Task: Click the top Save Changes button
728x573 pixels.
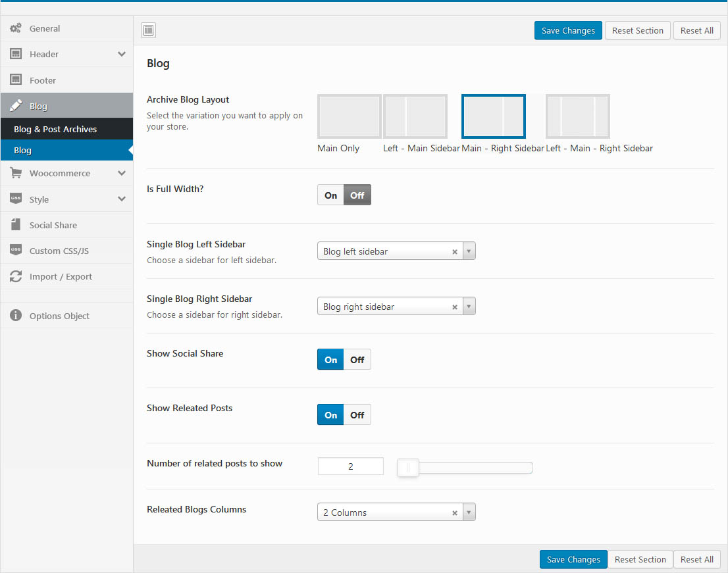Action: 568,30
